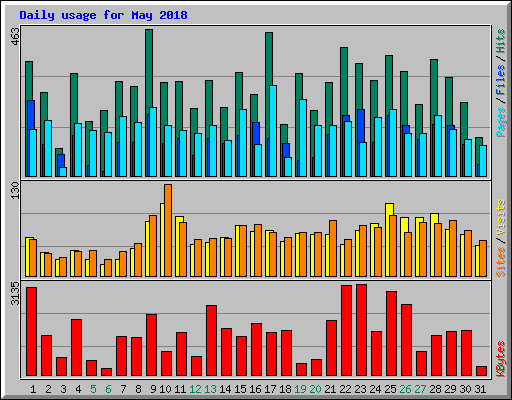The image size is (512, 400).
Task: Select day label "11" on the axis
Action: coord(180,389)
